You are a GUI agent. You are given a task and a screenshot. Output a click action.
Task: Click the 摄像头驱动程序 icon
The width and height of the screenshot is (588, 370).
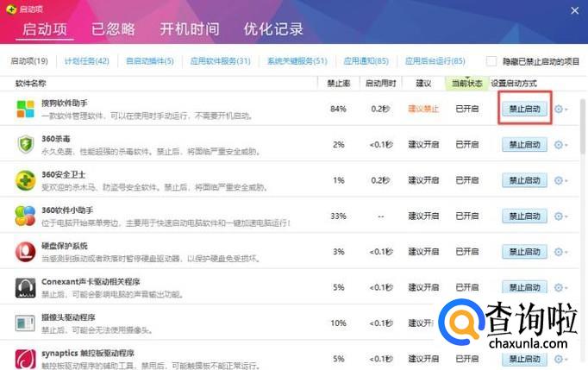26,323
